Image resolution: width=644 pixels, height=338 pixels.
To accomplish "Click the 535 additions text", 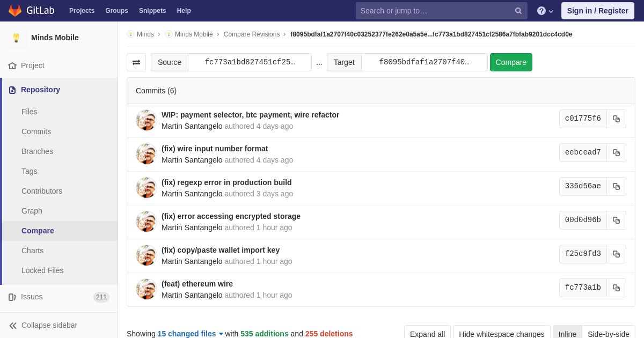I will (x=265, y=334).
